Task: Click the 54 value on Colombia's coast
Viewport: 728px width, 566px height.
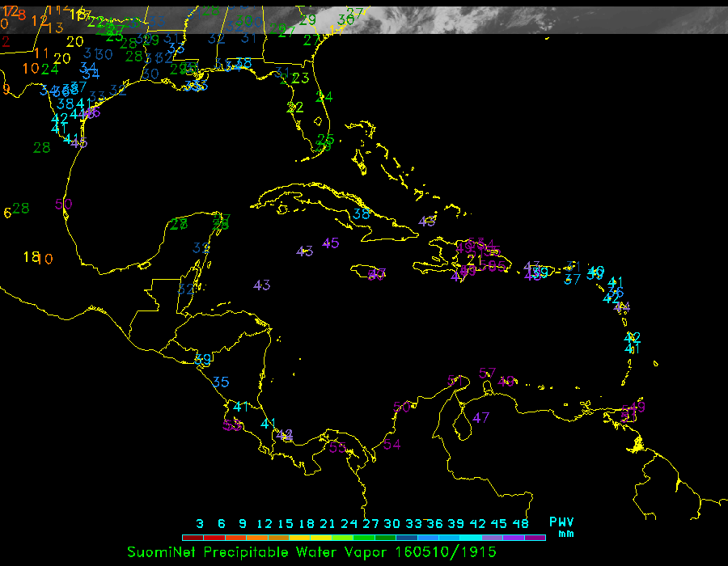Action: [x=392, y=444]
